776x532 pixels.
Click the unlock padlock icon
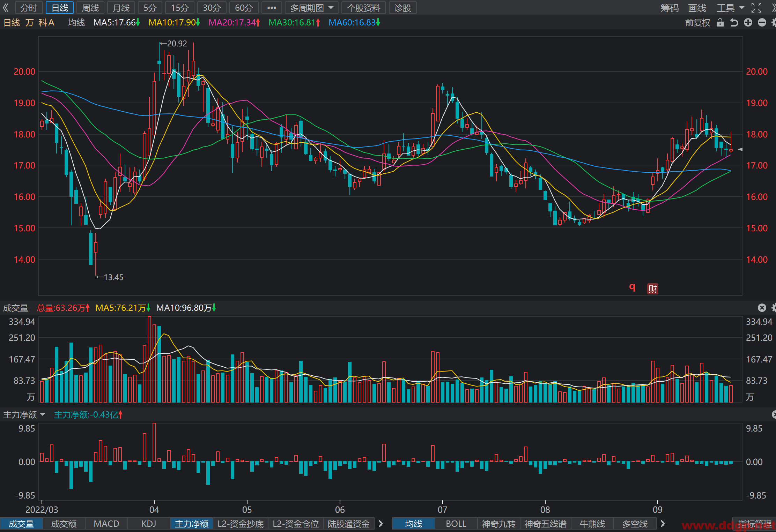(720, 23)
